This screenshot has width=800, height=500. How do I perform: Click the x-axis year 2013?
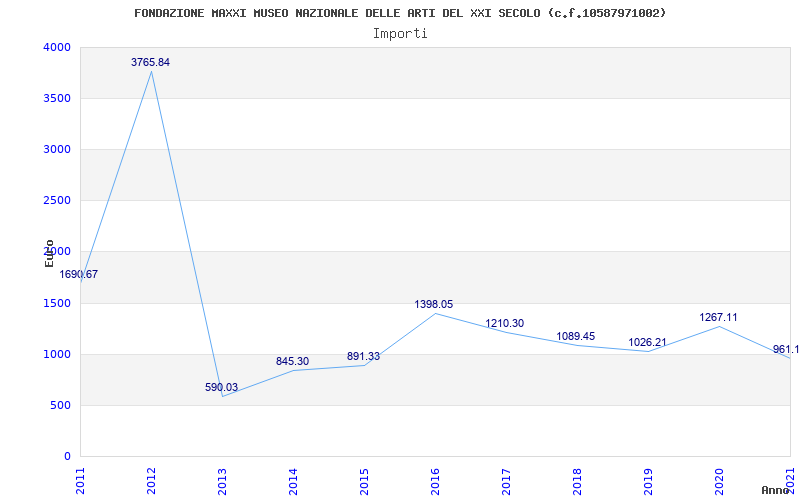[x=222, y=481]
